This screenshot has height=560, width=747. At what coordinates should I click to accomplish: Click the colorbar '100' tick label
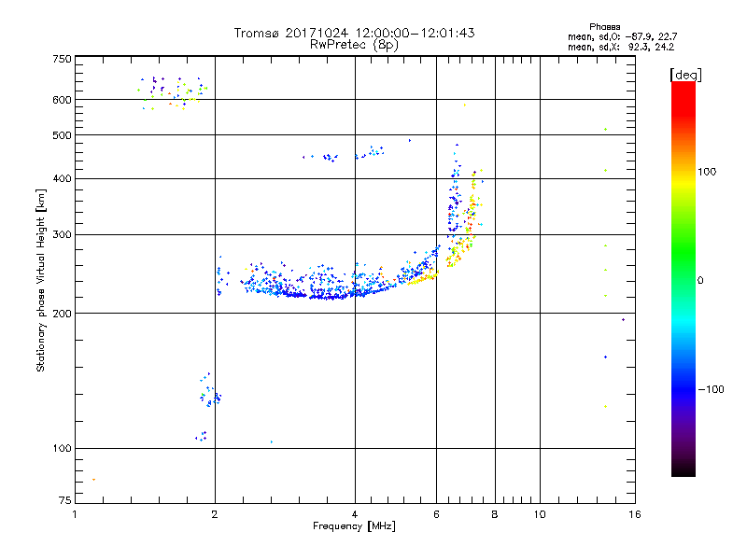coord(707,172)
